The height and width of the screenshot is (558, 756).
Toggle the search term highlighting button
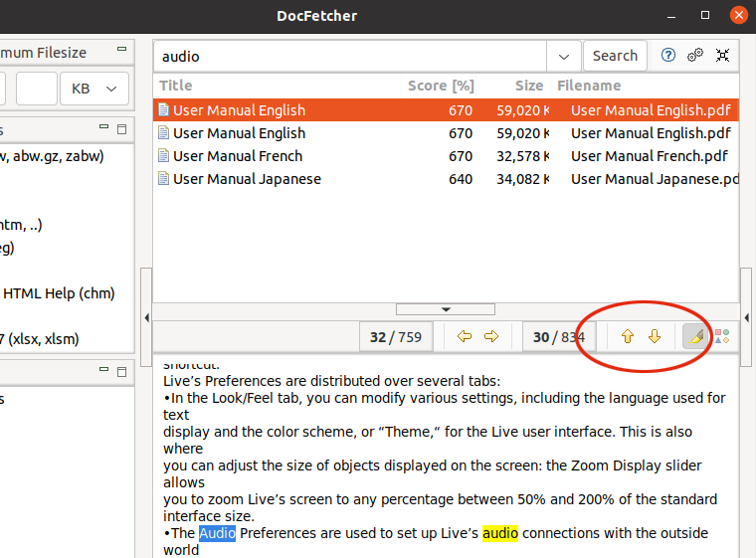pos(694,336)
